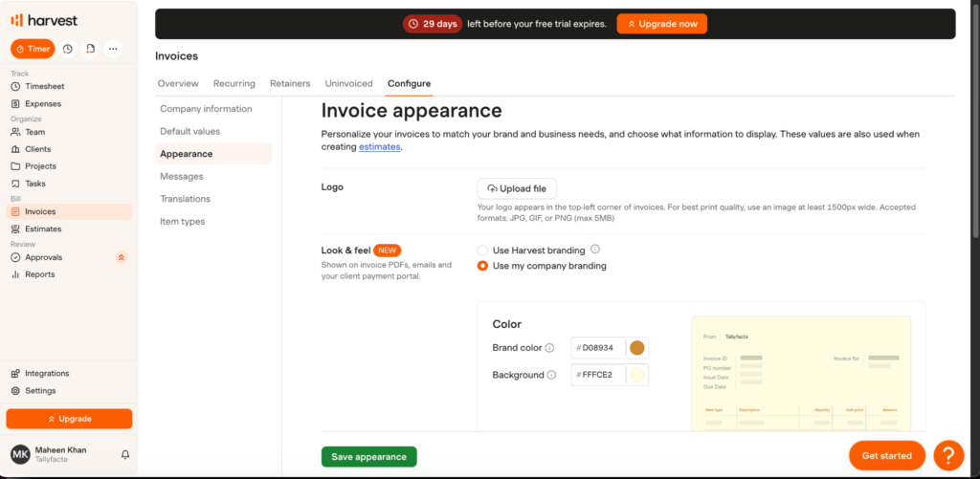Click the Approvals checkmark icon
The width and height of the screenshot is (980, 479).
[x=15, y=257]
